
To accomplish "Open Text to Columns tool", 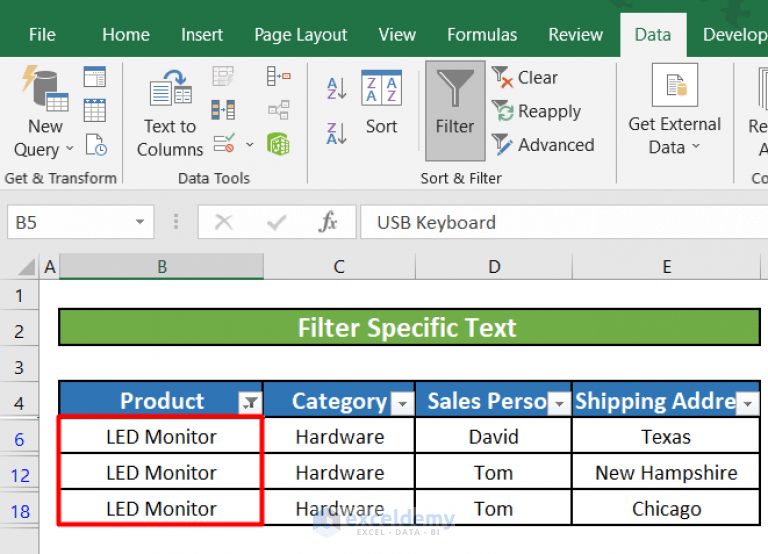I will click(169, 113).
